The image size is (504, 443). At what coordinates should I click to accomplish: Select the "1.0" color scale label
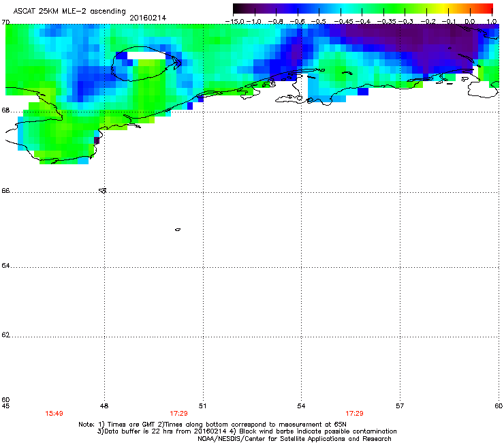pos(492,22)
